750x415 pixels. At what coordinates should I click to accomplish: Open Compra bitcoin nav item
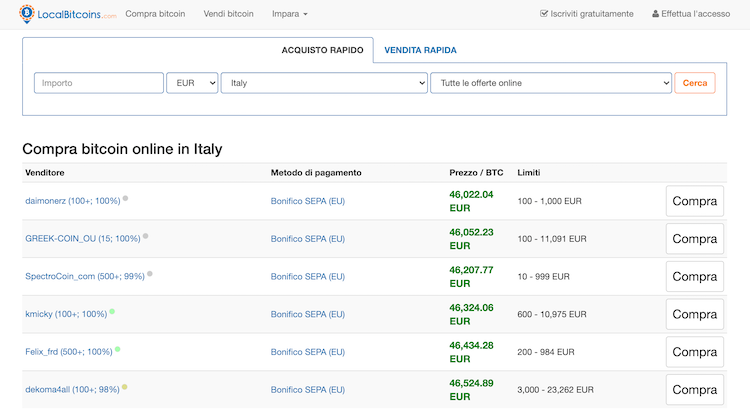(x=155, y=14)
